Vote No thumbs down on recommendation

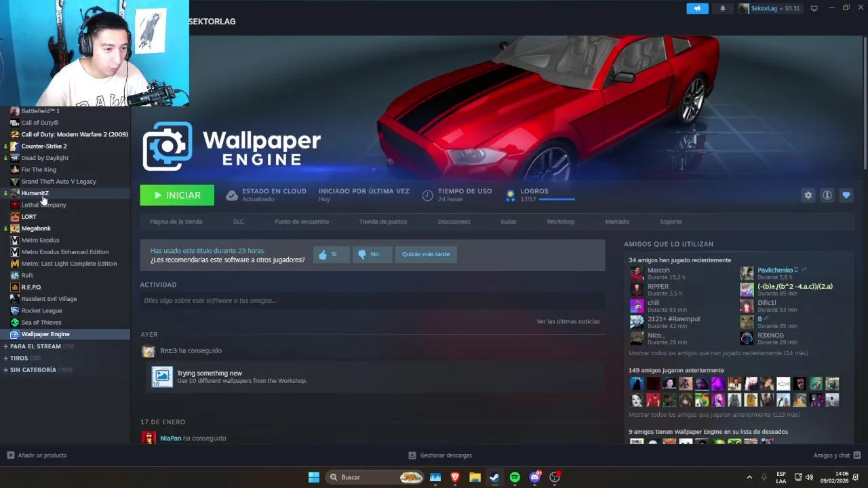coord(372,254)
